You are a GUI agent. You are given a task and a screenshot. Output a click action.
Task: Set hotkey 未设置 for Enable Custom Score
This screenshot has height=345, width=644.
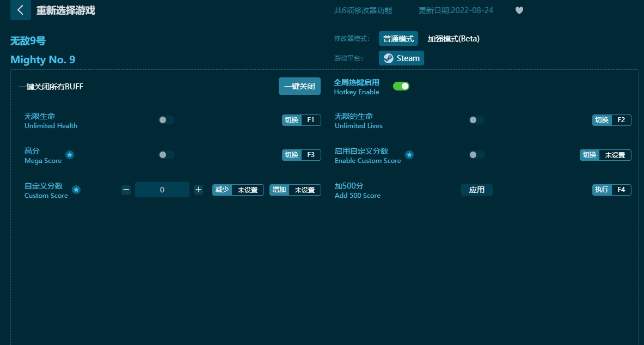(605, 155)
